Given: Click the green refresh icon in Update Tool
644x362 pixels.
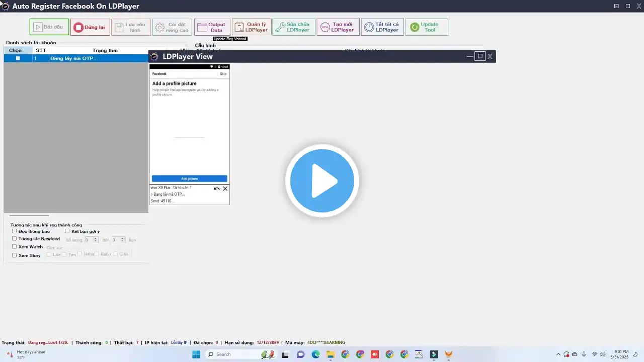Looking at the screenshot, I should pos(415,27).
